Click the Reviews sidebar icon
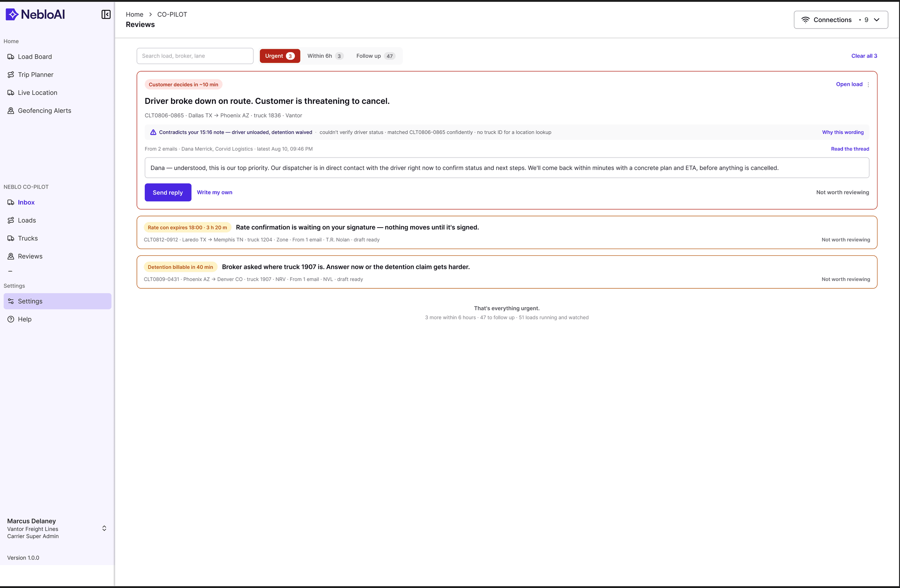This screenshot has width=900, height=588. click(x=11, y=256)
